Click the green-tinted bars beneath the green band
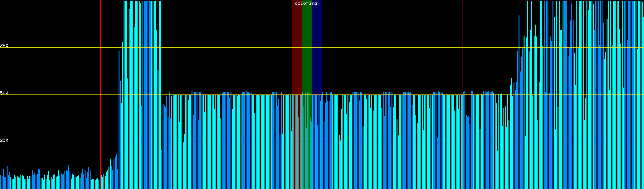Image resolution: width=644 pixels, height=189 pixels. click(x=307, y=157)
